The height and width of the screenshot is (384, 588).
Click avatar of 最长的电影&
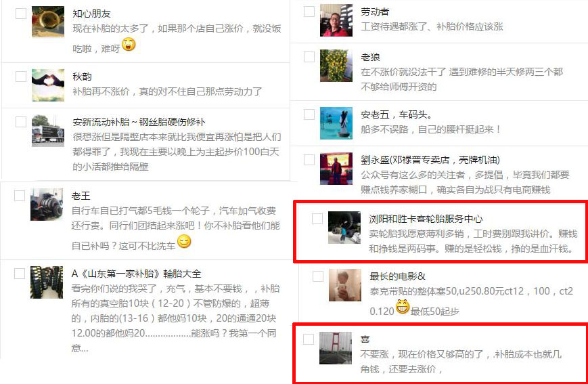tap(345, 285)
